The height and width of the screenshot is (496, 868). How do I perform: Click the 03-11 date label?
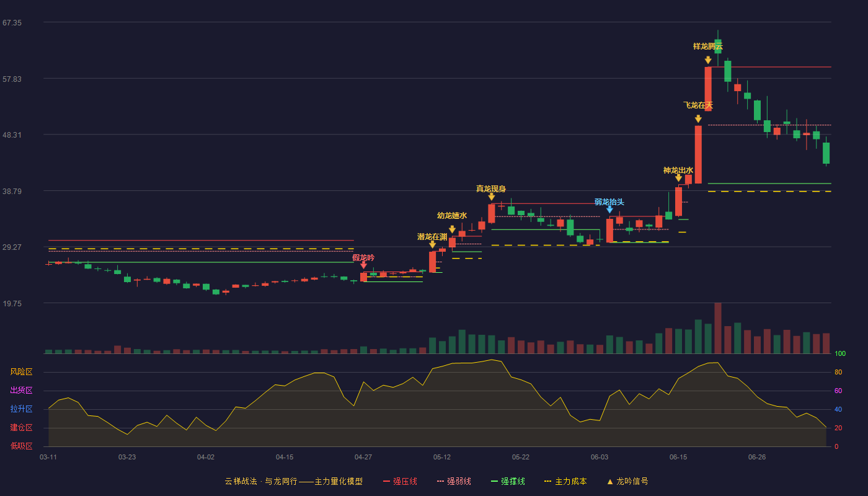point(48,457)
